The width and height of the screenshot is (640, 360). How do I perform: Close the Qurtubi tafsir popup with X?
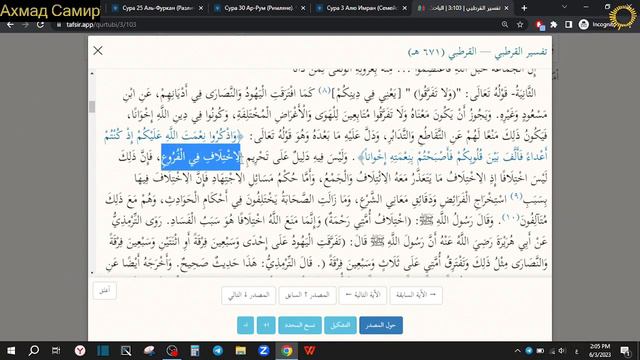click(98, 50)
